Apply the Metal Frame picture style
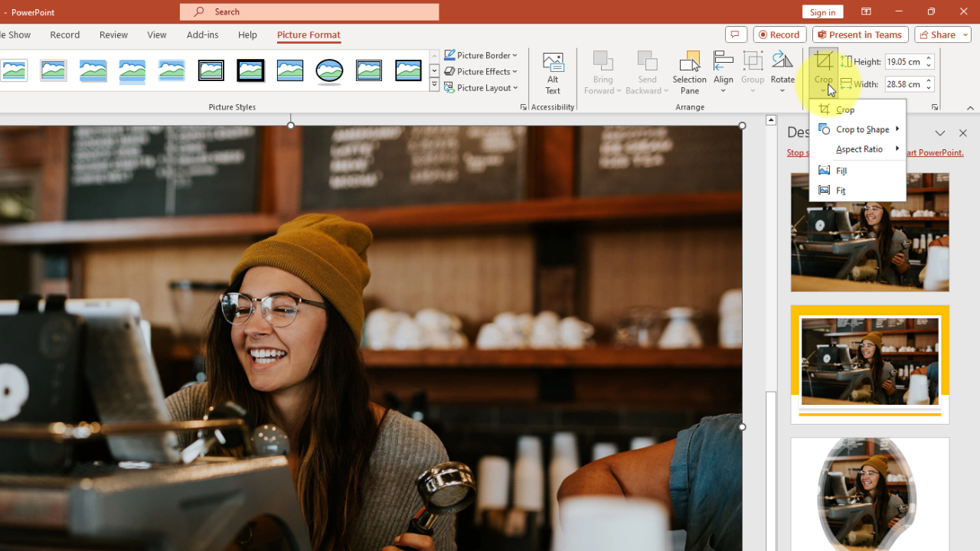Image resolution: width=980 pixels, height=551 pixels. 54,70
